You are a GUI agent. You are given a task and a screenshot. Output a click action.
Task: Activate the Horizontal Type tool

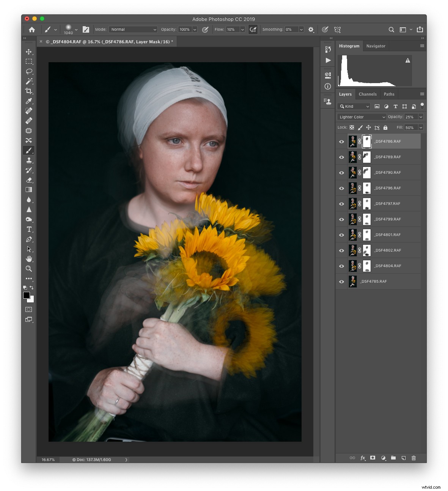click(29, 229)
